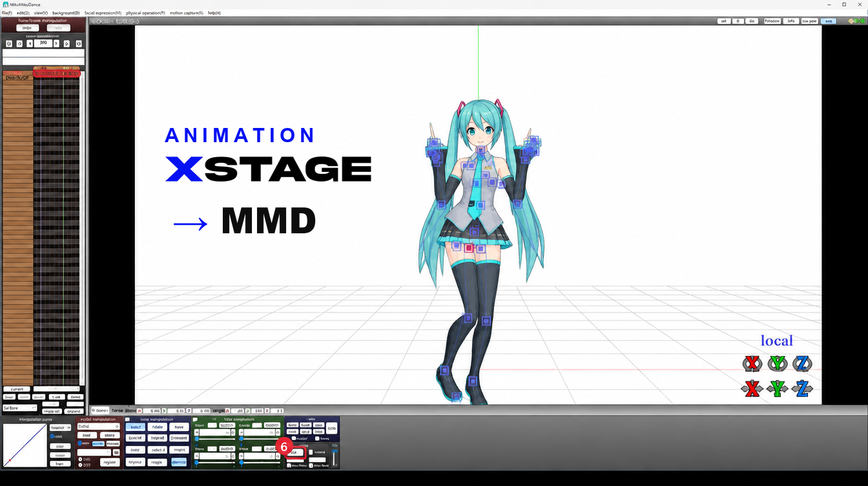Click the green Y move axis icon
The width and height of the screenshot is (868, 486).
click(x=777, y=388)
